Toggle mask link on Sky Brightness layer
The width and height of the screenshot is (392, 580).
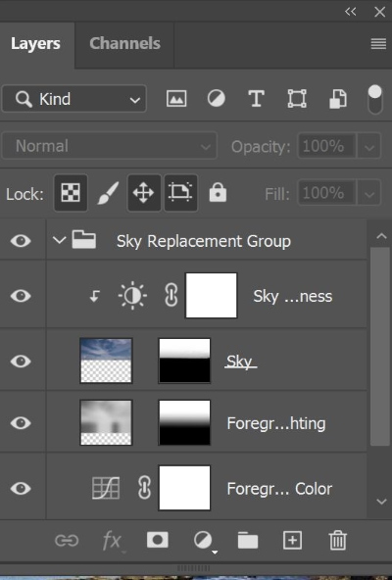click(171, 296)
